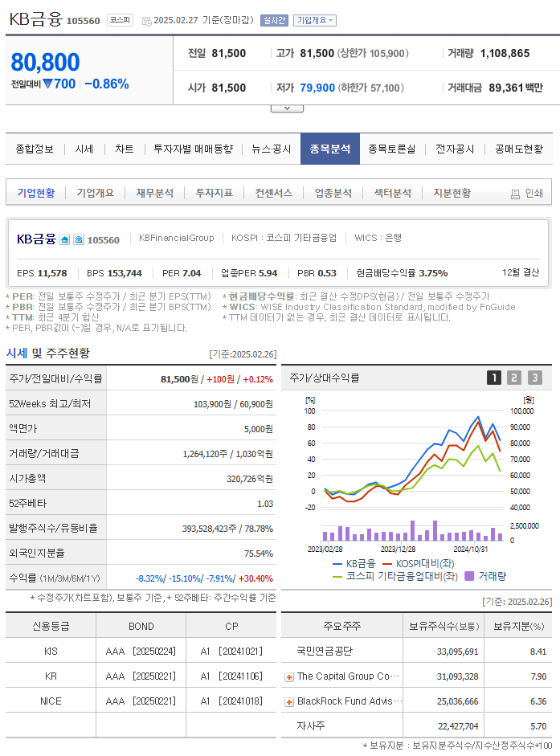Image resolution: width=560 pixels, height=756 pixels.
Task: Open the 기업개요 dropdown in header
Action: pyautogui.click(x=314, y=20)
